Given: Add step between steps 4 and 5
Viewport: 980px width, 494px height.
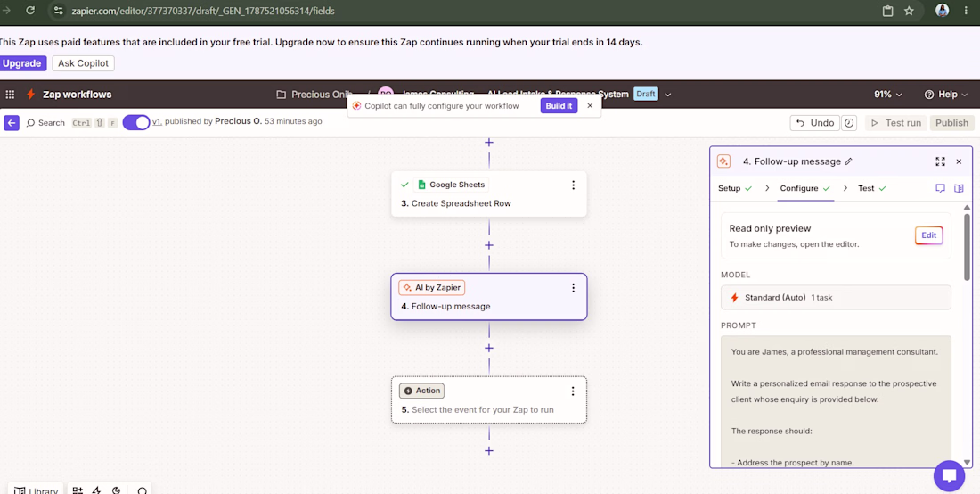Looking at the screenshot, I should (489, 348).
